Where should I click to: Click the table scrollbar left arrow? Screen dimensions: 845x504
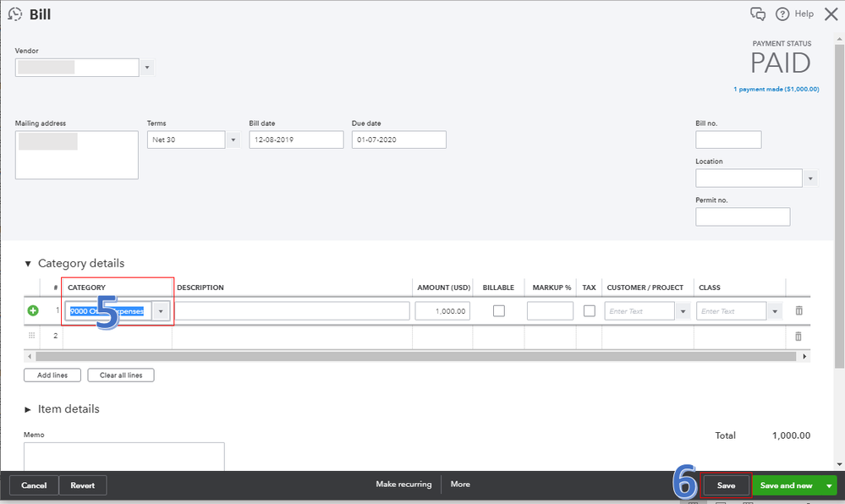[29, 356]
